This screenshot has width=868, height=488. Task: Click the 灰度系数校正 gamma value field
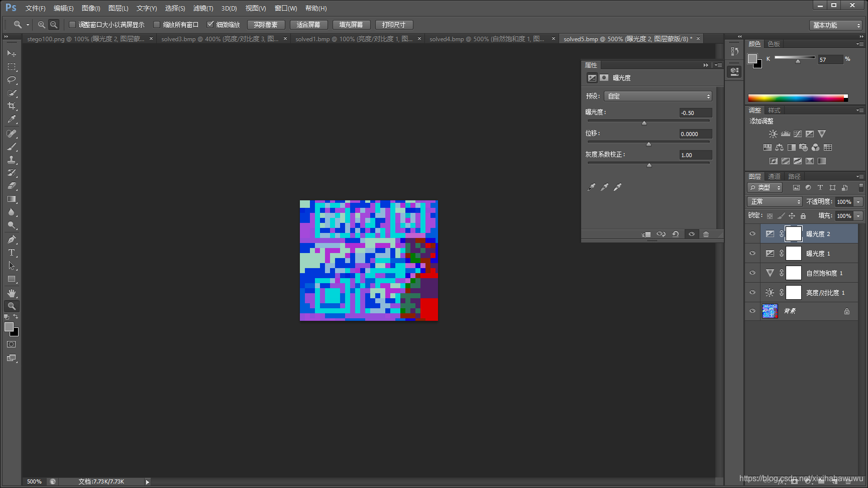click(695, 155)
